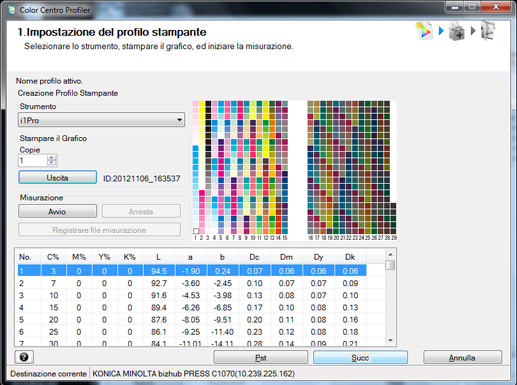This screenshot has height=385, width=517.
Task: Click the left color patch chart
Action: [240, 168]
